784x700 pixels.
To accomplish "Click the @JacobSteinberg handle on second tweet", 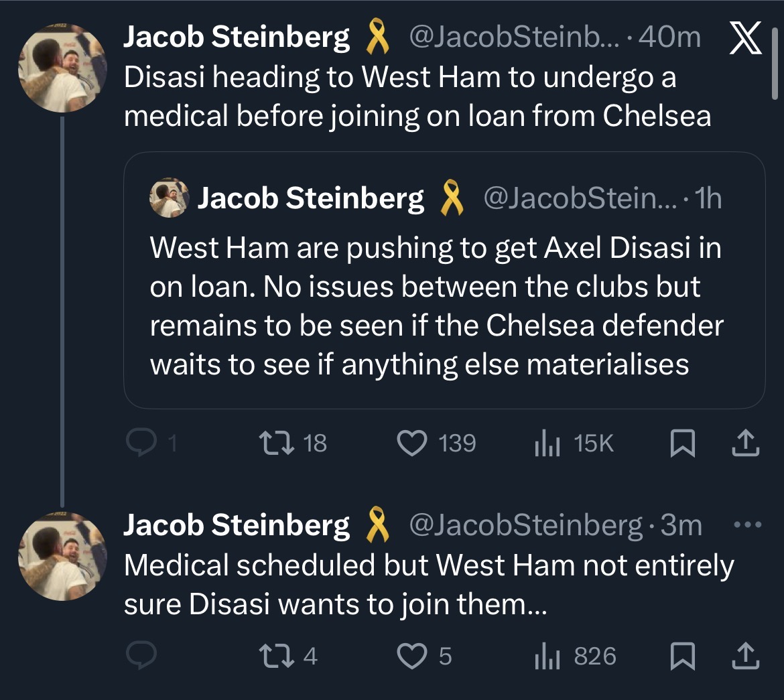I will pyautogui.click(x=525, y=526).
